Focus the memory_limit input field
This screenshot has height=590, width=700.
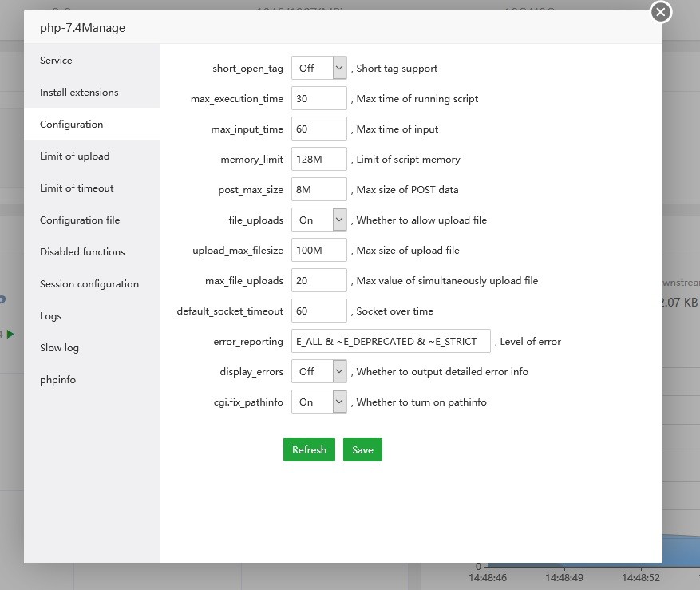(x=318, y=160)
